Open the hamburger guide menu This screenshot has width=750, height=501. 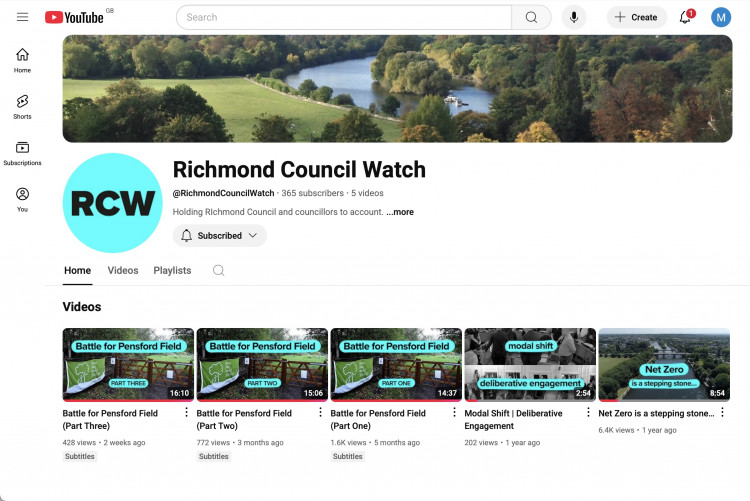click(x=22, y=17)
